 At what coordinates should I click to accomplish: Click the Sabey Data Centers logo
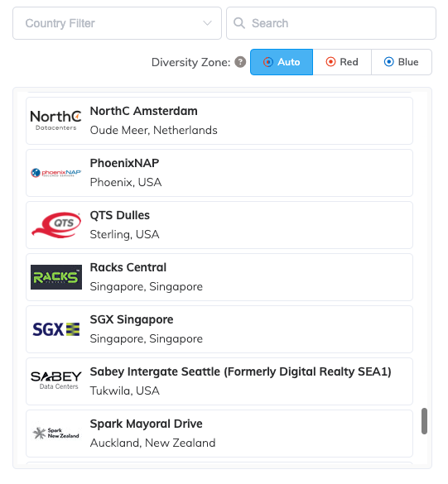point(56,381)
